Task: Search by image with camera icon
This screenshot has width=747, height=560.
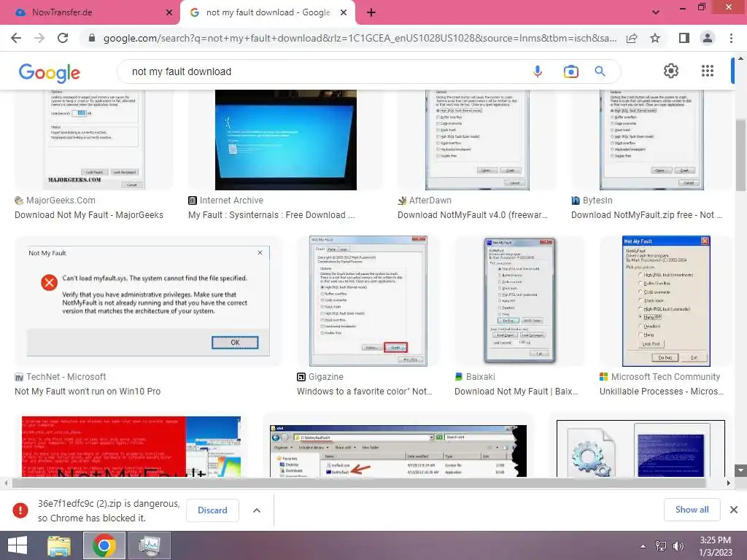Action: (x=570, y=71)
